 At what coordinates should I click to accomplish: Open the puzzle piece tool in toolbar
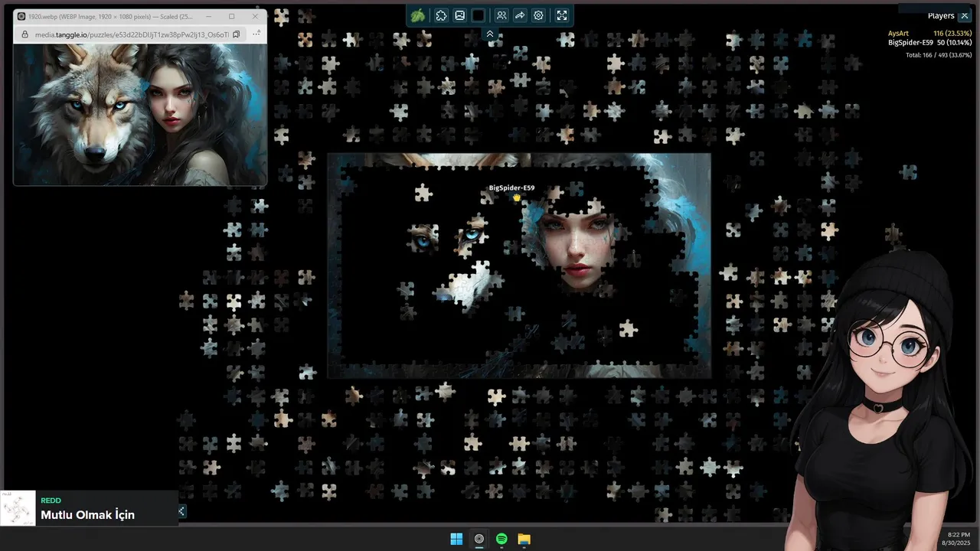coord(441,15)
